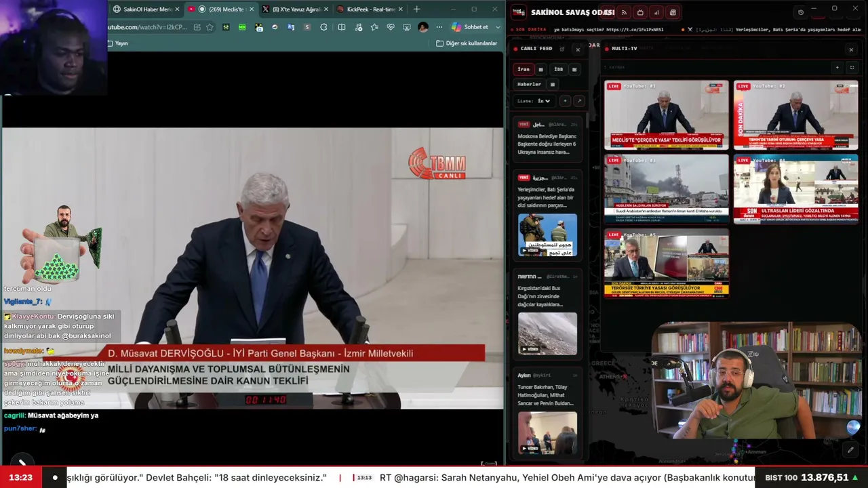Open the Moskova Belediye Başkanı feed post

tap(547, 139)
